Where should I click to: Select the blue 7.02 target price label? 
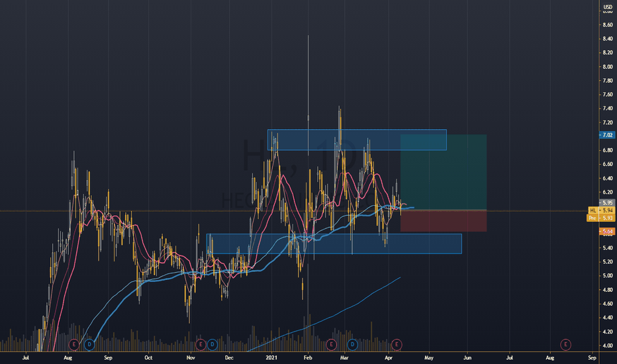(607, 135)
